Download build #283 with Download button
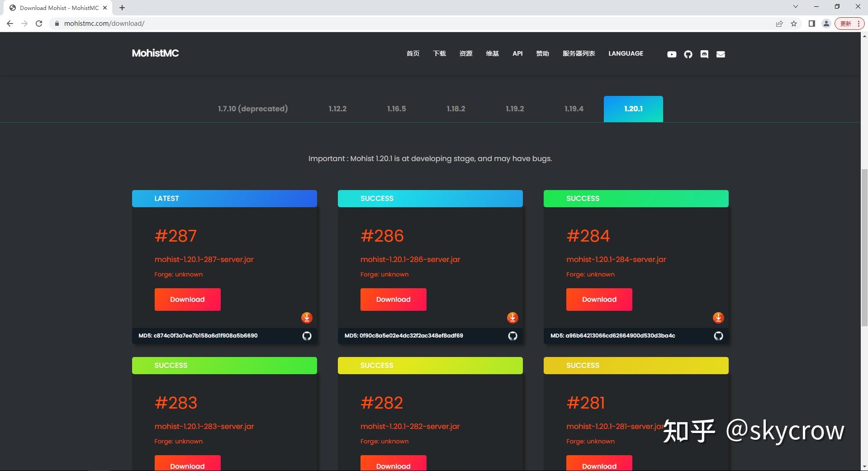 [x=187, y=463]
